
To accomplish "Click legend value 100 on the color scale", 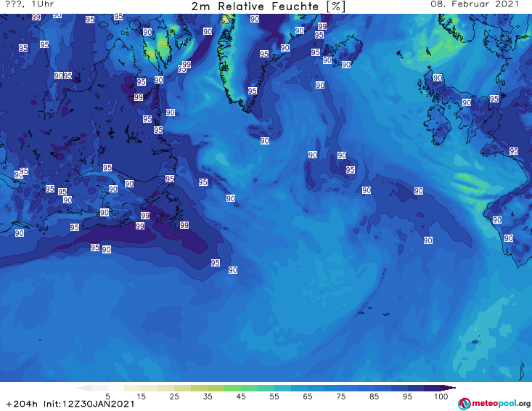I will pyautogui.click(x=441, y=396).
